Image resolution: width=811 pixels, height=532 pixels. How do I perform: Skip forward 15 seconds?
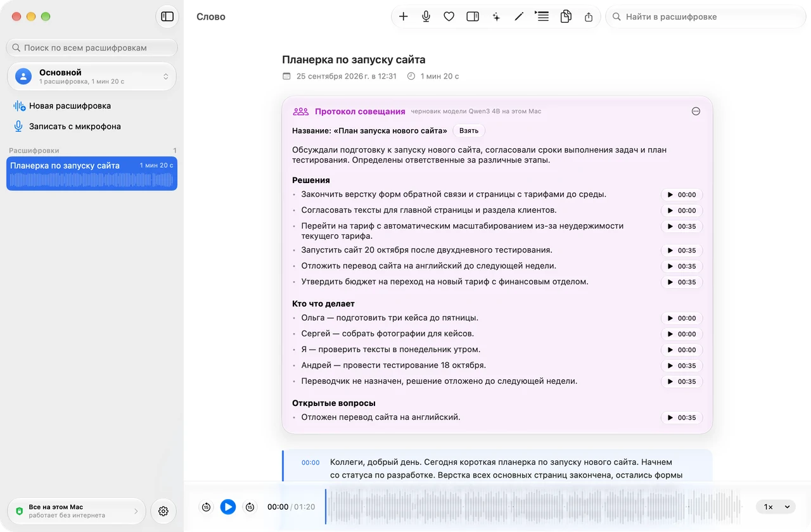click(x=250, y=507)
